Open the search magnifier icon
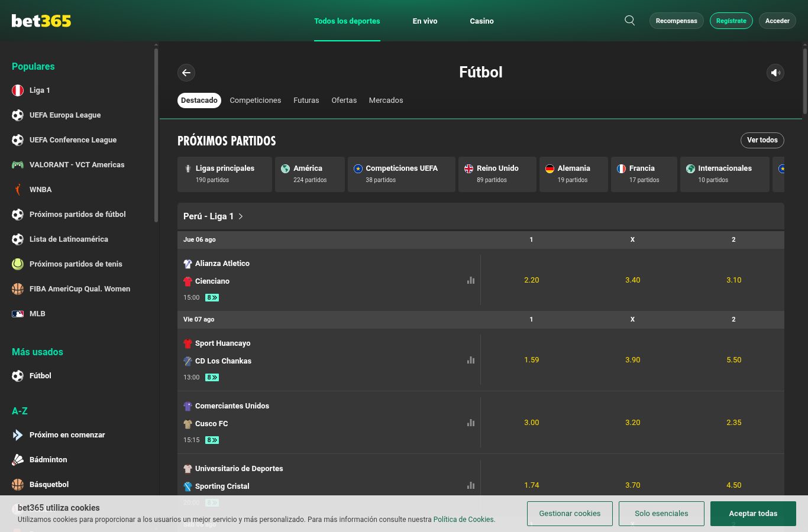The image size is (808, 532). click(x=630, y=21)
